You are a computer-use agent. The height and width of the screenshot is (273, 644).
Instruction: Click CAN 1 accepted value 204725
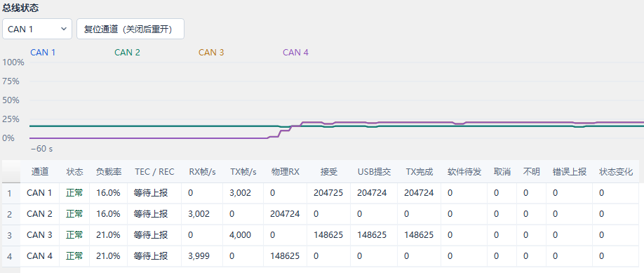(328, 192)
